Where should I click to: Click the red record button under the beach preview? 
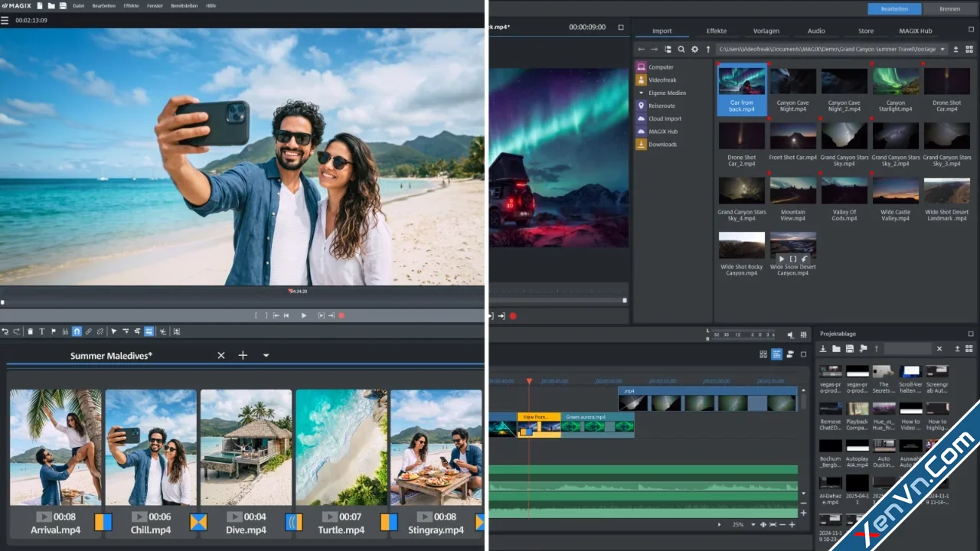tap(341, 315)
